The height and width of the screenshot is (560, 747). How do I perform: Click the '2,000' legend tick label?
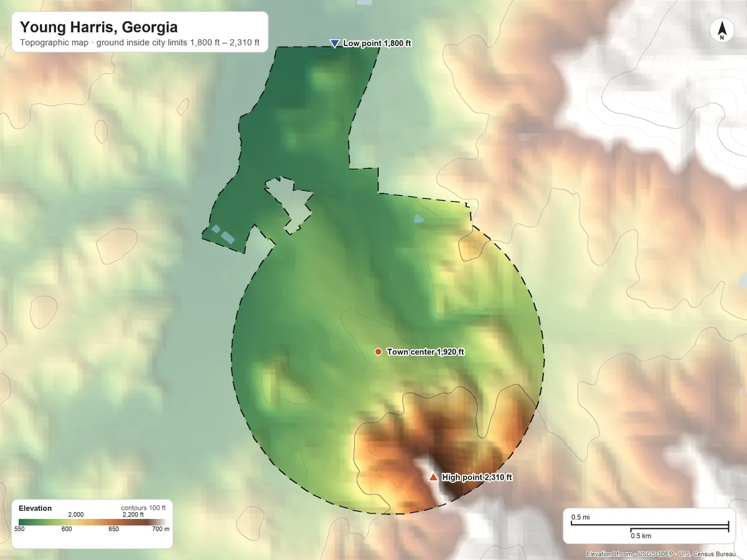pos(75,515)
